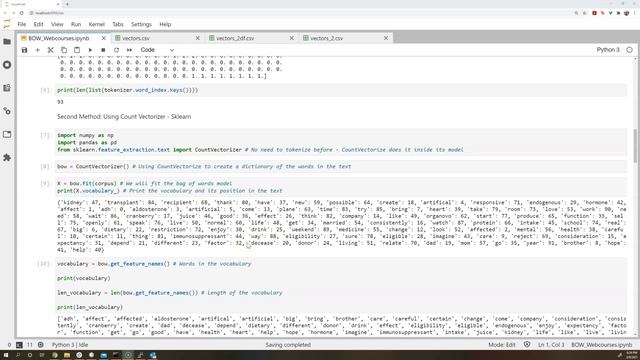Open the file browser sidebar icon
Image resolution: width=640 pixels, height=360 pixels.
click(x=7, y=42)
